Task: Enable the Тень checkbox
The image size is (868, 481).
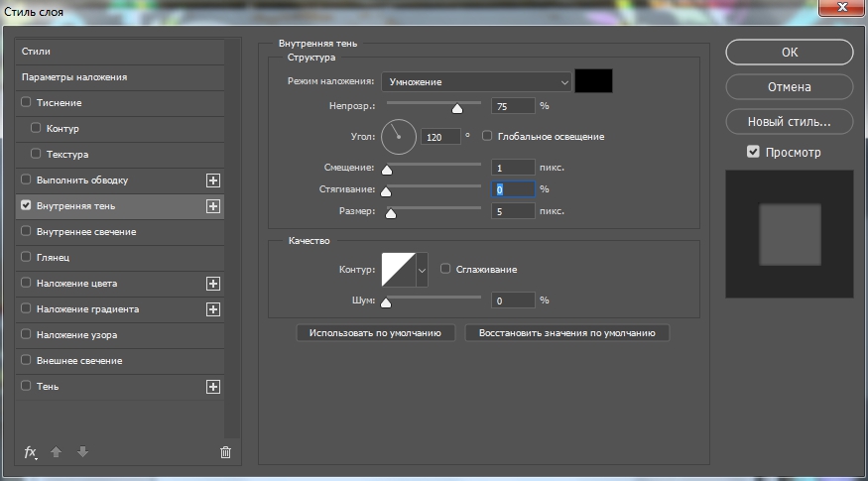Action: pyautogui.click(x=26, y=386)
